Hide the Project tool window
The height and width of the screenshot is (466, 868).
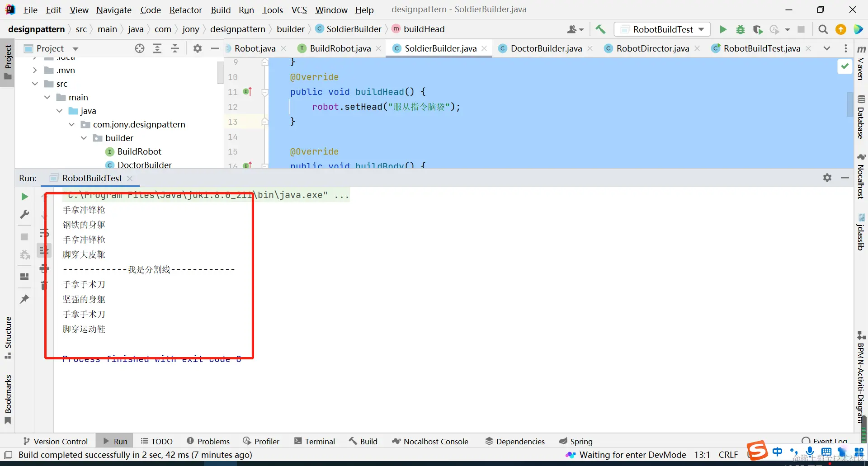click(215, 48)
